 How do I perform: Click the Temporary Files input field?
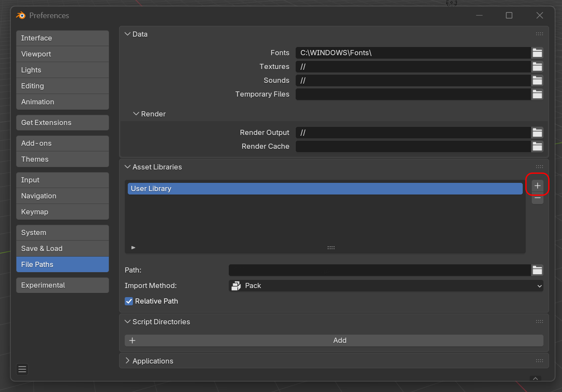412,94
